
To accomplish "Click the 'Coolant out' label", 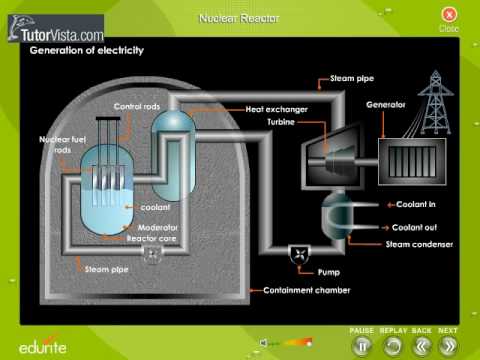I will point(414,227).
